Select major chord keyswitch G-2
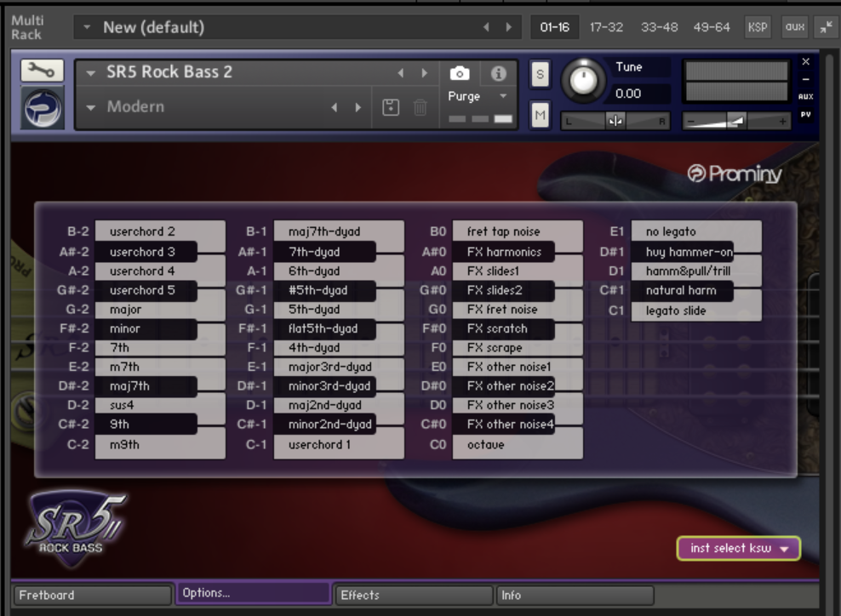841x616 pixels. pos(160,310)
